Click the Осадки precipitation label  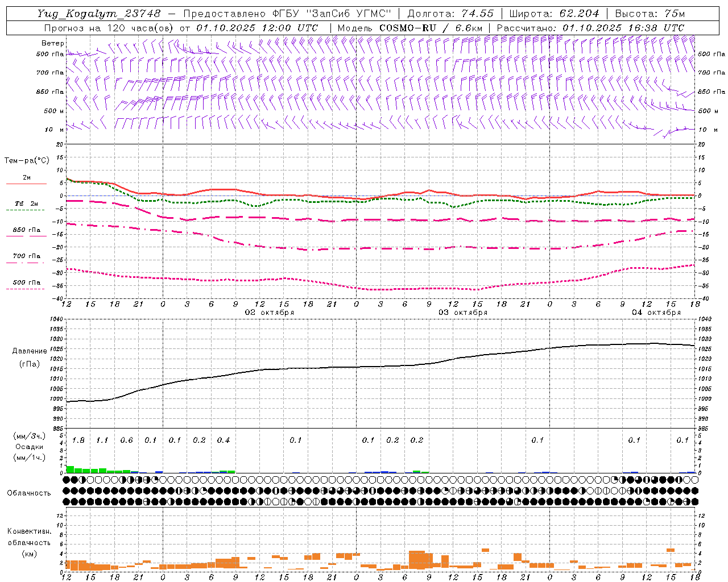(x=30, y=447)
